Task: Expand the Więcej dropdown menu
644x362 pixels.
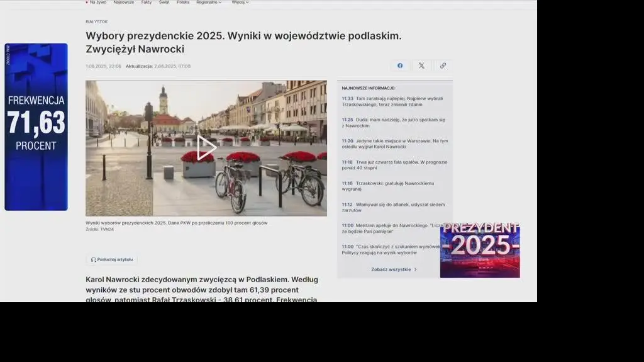Action: pyautogui.click(x=240, y=2)
